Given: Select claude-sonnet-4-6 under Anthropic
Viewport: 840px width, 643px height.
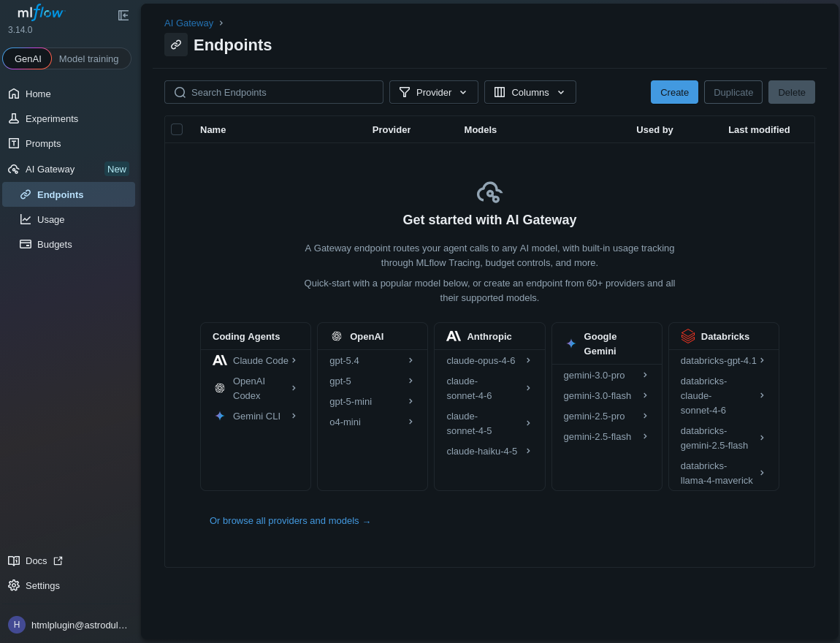Looking at the screenshot, I should [x=489, y=388].
